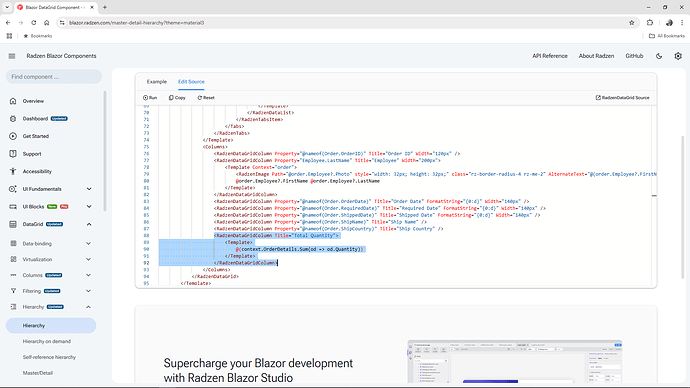
Task: Go to browser home page
Action: (x=46, y=22)
